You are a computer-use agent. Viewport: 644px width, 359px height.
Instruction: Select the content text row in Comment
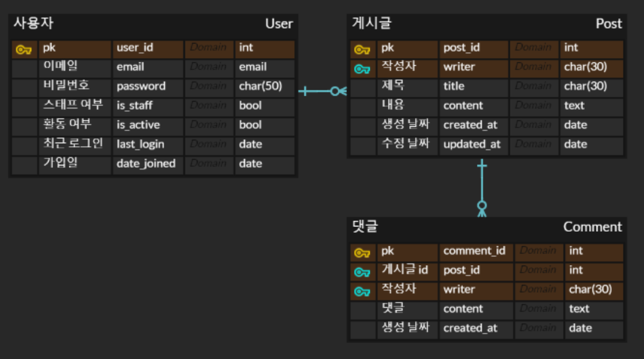click(x=463, y=309)
